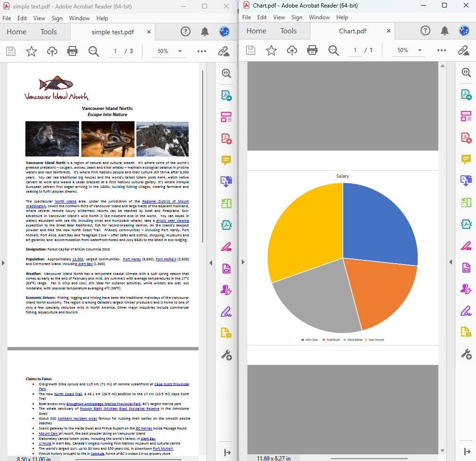Image resolution: width=476 pixels, height=461 pixels.
Task: Open Fill & Sign pen tool in right window
Action: click(466, 311)
